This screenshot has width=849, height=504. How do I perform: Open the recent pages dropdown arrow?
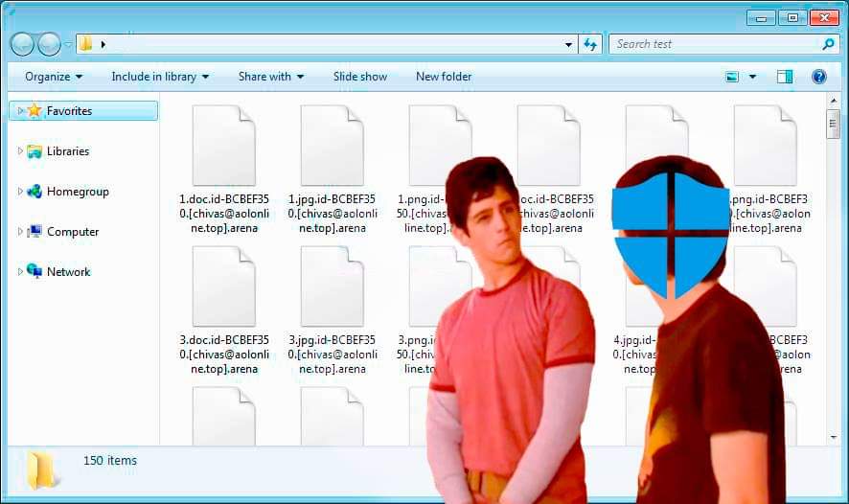click(68, 45)
